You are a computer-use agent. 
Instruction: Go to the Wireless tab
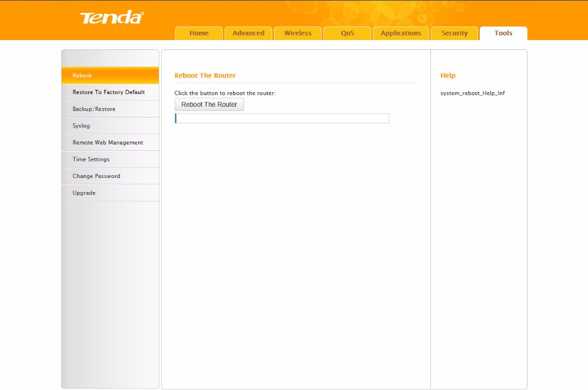coord(298,33)
